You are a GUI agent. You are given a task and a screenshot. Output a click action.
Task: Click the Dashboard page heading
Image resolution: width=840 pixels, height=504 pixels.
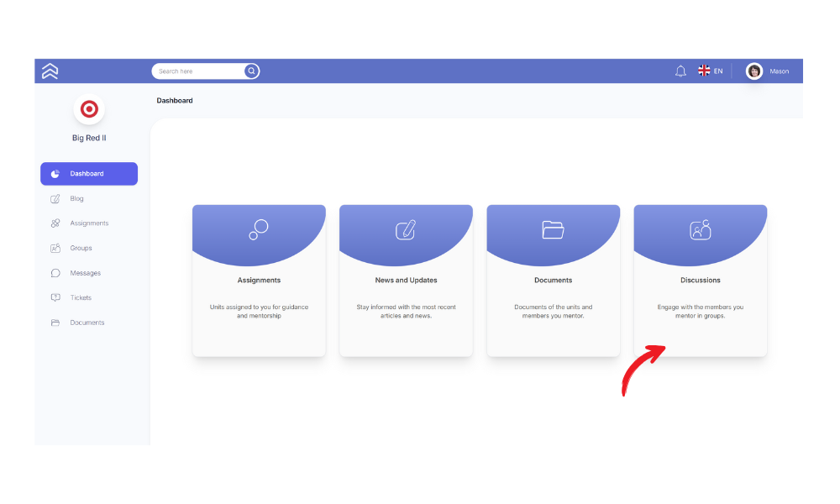pyautogui.click(x=175, y=101)
